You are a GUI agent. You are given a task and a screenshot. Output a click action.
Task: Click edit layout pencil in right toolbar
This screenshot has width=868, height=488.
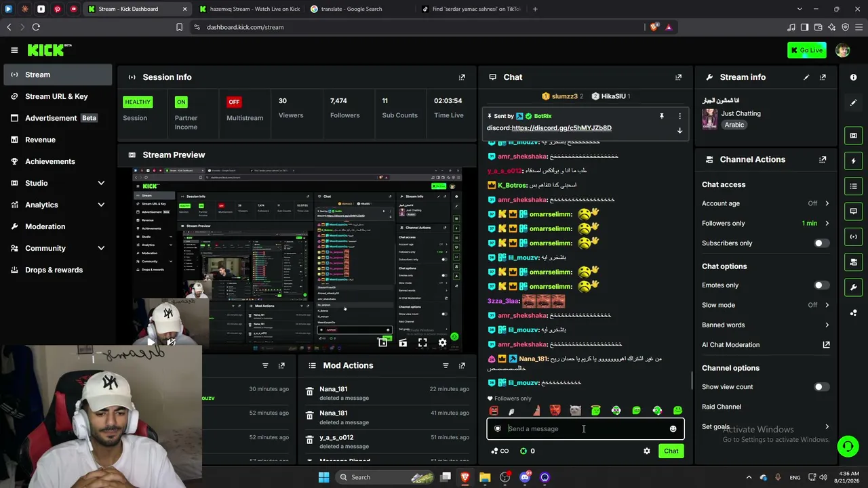[x=853, y=102]
